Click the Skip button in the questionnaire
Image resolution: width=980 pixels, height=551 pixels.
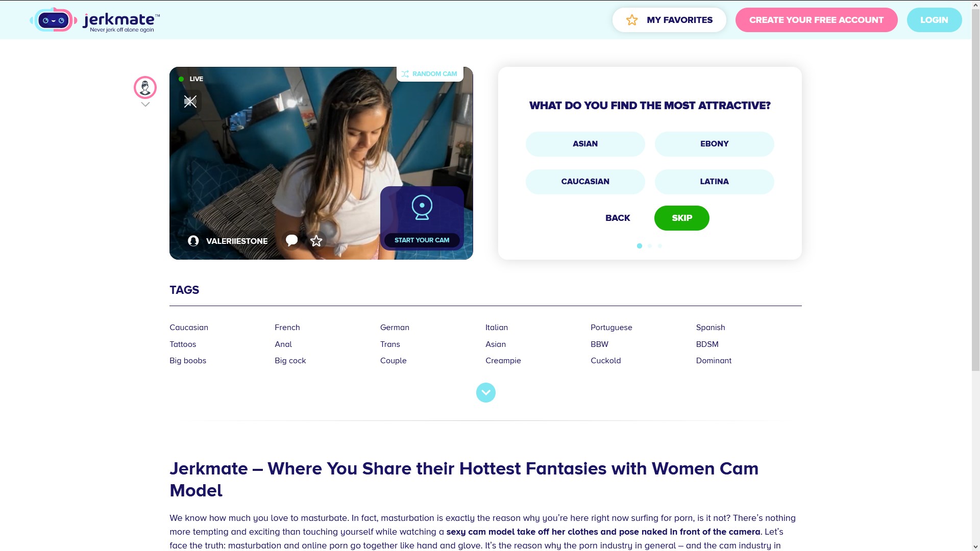682,218
